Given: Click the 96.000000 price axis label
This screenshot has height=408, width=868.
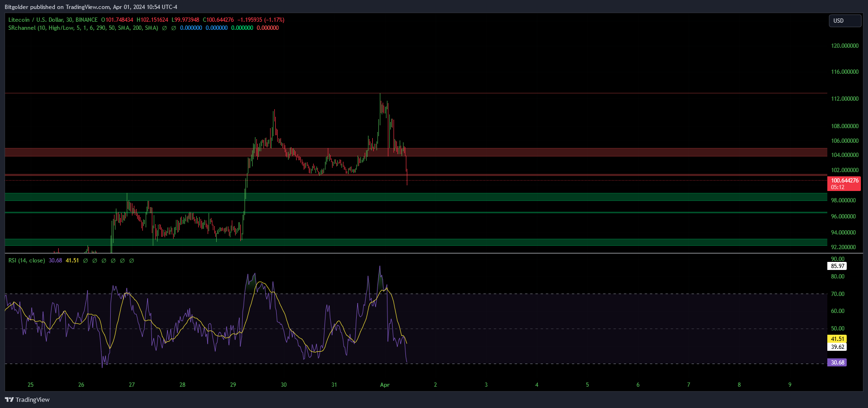Looking at the screenshot, I should click(843, 217).
